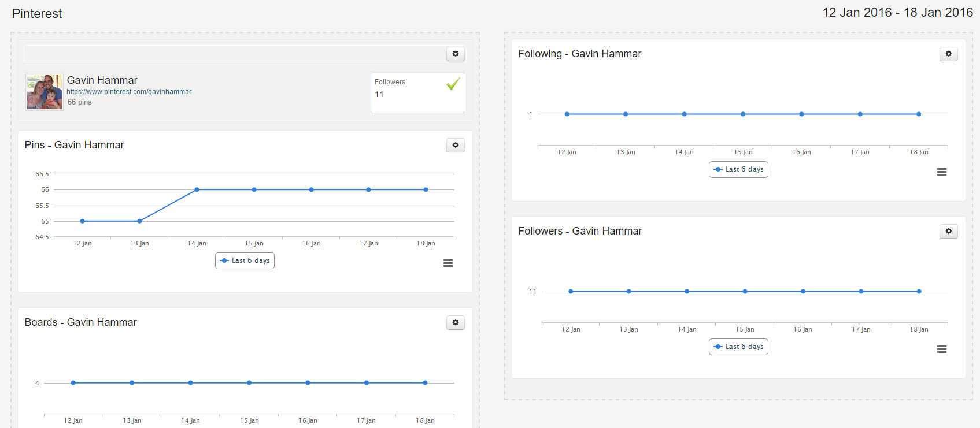This screenshot has height=428, width=980.
Task: Open gear settings on Following chart
Action: click(949, 54)
